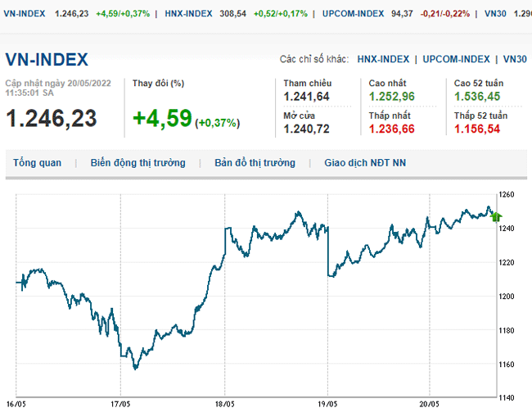
Task: Open VN30 link beside Các chỉ số khác
Action: point(515,59)
